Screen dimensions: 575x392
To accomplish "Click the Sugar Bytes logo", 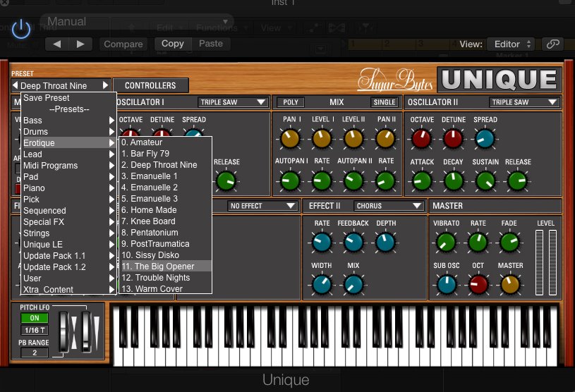I will (x=395, y=80).
